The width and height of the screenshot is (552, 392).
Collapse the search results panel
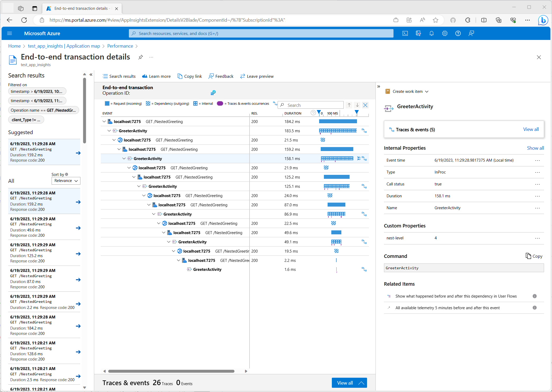tap(91, 75)
